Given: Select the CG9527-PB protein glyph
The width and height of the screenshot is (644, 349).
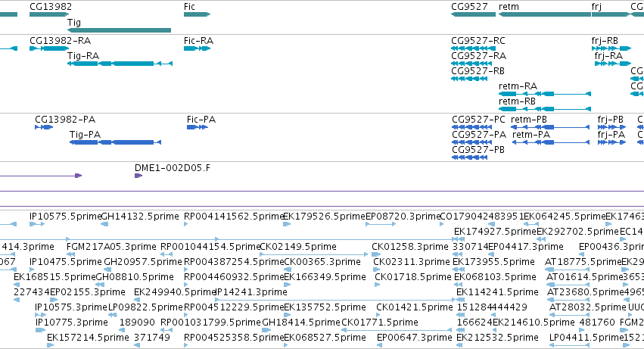Looking at the screenshot, I should click(469, 157).
